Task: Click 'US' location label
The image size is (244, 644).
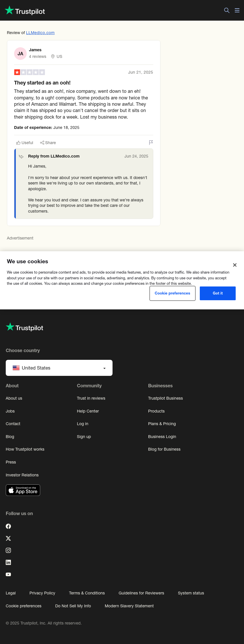Action: point(59,56)
